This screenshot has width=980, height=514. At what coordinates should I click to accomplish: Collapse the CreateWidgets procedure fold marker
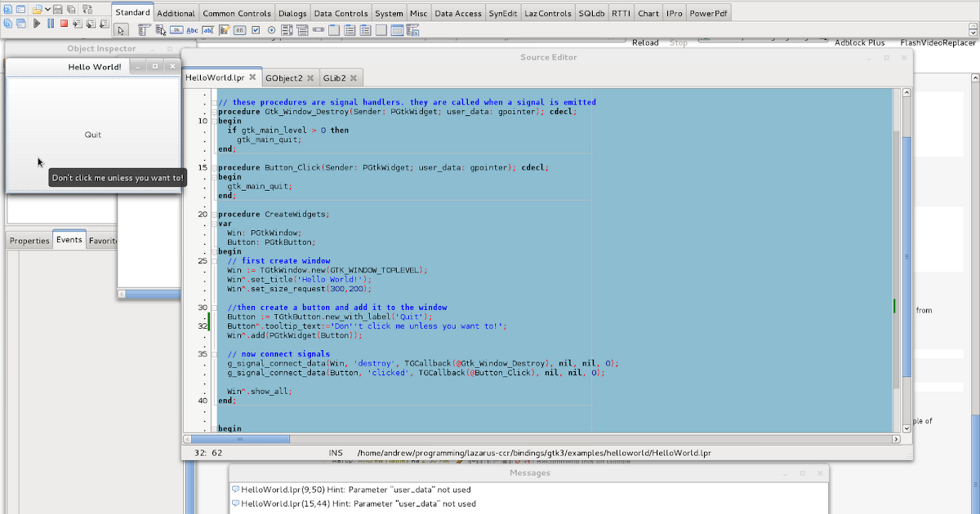[x=214, y=214]
